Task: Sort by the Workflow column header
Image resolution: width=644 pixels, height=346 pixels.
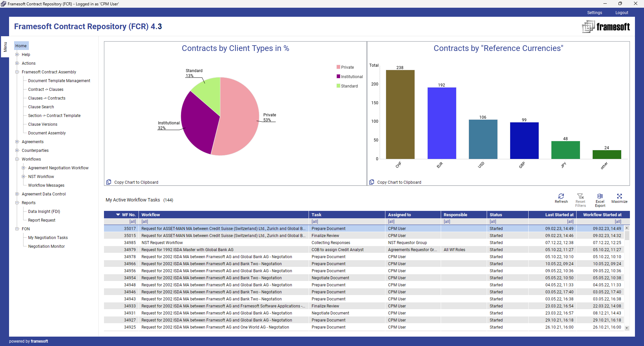Action: click(224, 215)
